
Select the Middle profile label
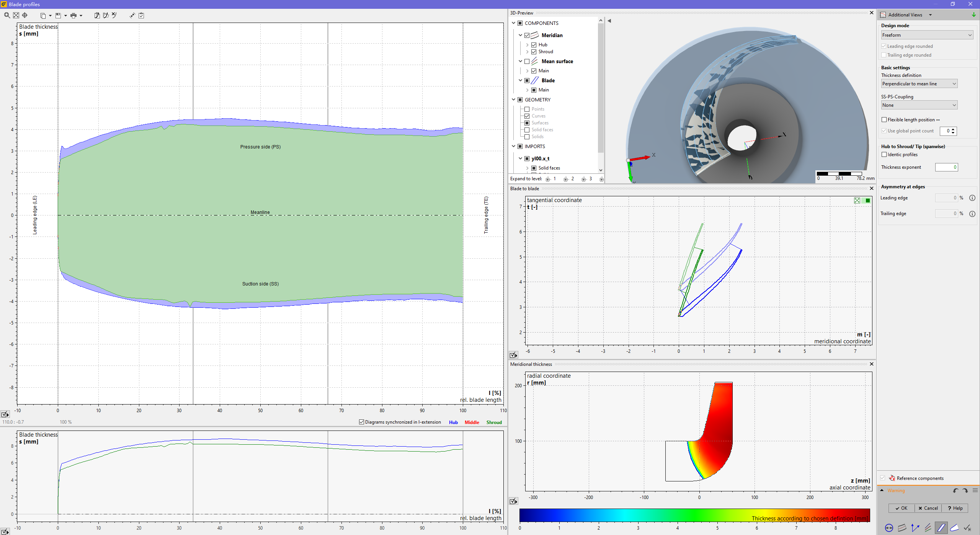point(472,422)
